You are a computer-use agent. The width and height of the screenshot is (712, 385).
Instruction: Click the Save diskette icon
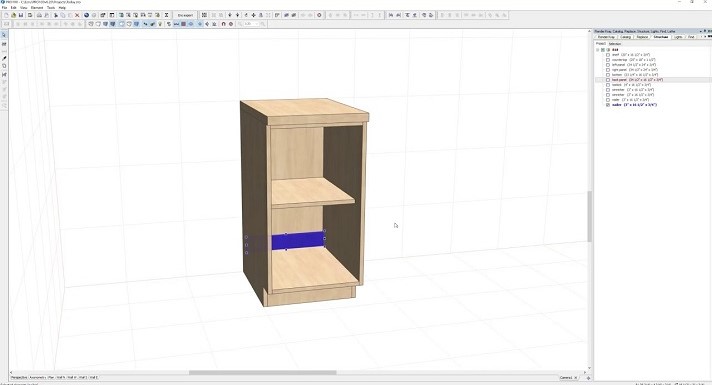21,15
